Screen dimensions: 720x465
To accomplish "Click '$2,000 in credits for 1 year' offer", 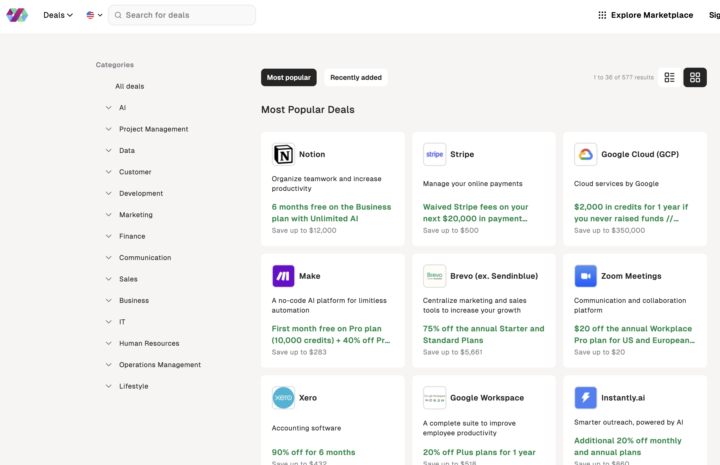I will pos(631,213).
